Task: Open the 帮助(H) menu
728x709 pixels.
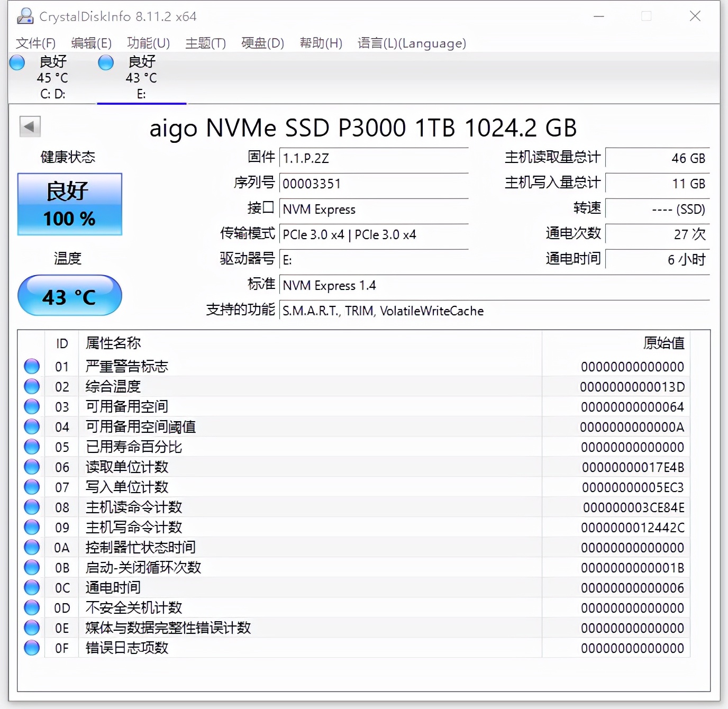Action: (321, 43)
